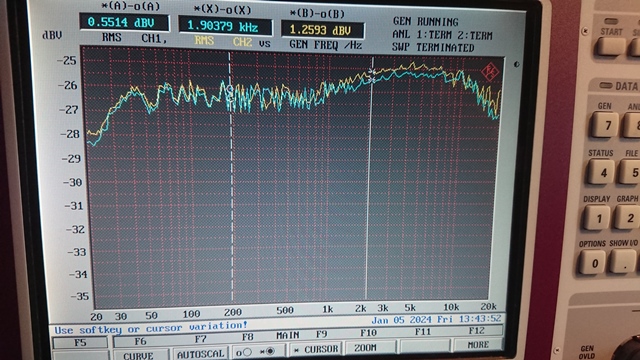Screen dimensions: 640x360
Task: Click the *(A)-o(A) cursor difference label
Action: click(131, 6)
